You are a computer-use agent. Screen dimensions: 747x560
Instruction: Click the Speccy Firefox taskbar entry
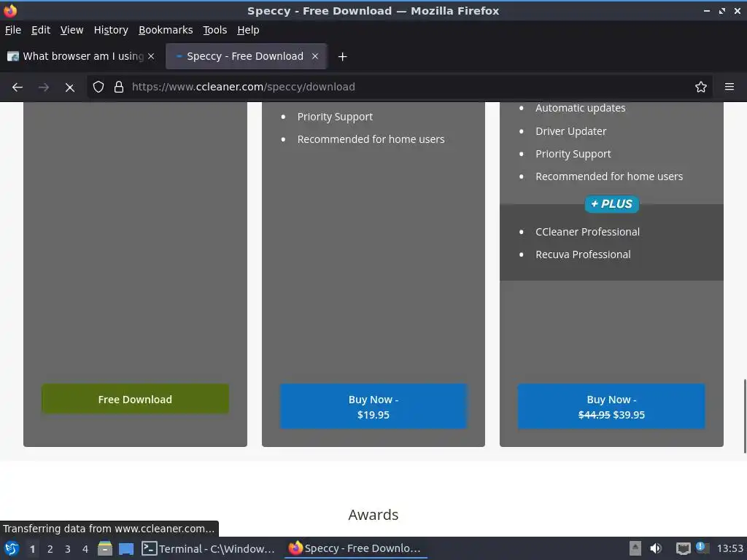tap(355, 548)
